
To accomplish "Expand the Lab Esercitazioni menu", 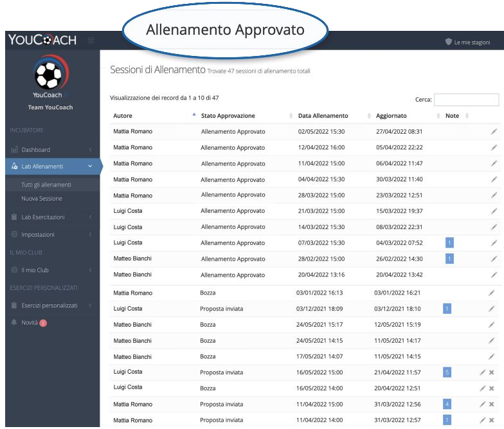I will [50, 217].
